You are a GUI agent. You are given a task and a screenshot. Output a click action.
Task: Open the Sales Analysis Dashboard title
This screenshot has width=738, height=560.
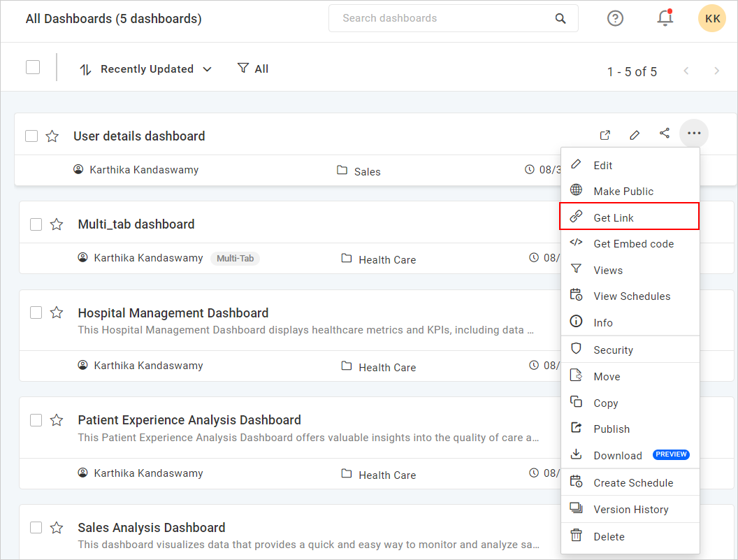[152, 528]
